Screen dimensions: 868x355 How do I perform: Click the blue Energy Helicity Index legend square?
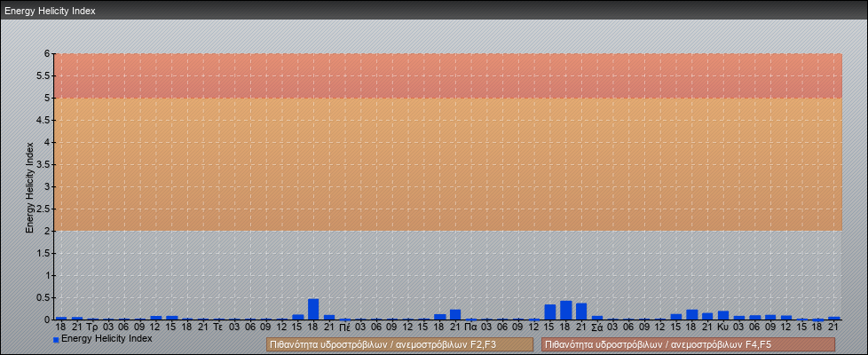(56, 340)
